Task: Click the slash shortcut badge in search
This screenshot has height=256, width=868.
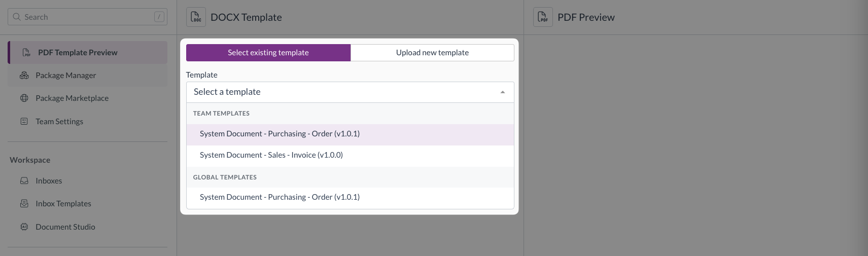Action: 159,17
